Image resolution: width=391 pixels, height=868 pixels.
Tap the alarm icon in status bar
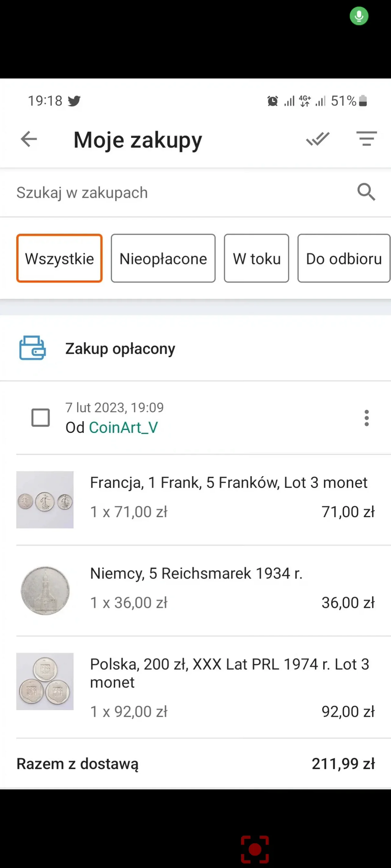point(272,101)
